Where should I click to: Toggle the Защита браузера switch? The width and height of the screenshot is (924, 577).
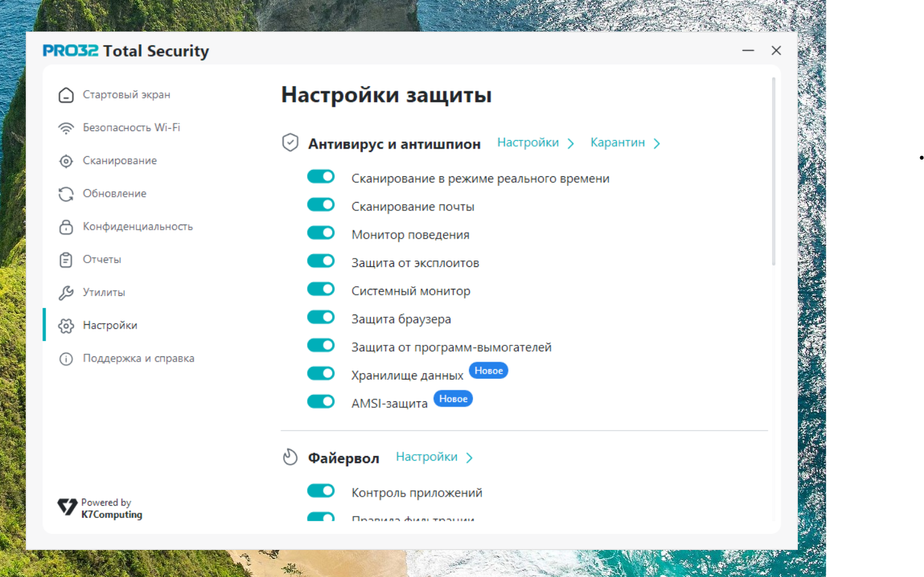[320, 317]
